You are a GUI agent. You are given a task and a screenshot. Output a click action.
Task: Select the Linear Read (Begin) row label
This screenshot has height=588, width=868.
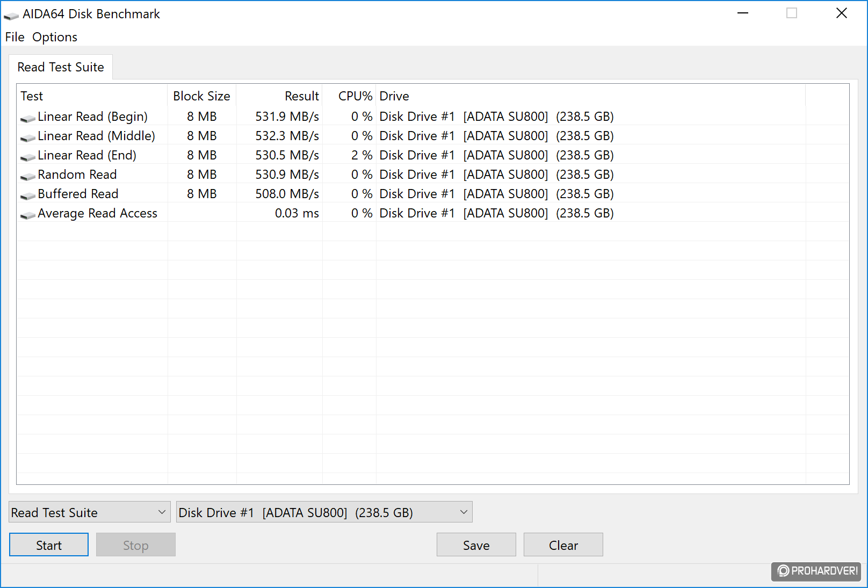92,117
